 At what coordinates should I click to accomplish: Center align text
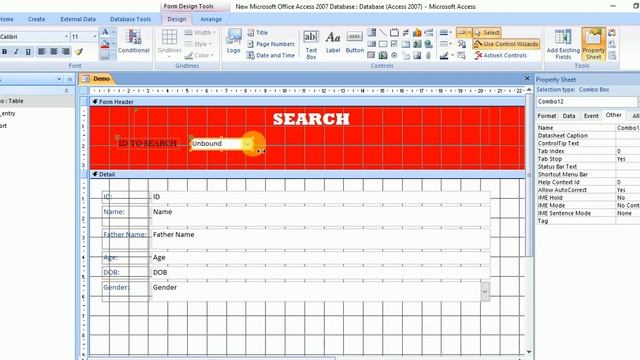[54, 51]
